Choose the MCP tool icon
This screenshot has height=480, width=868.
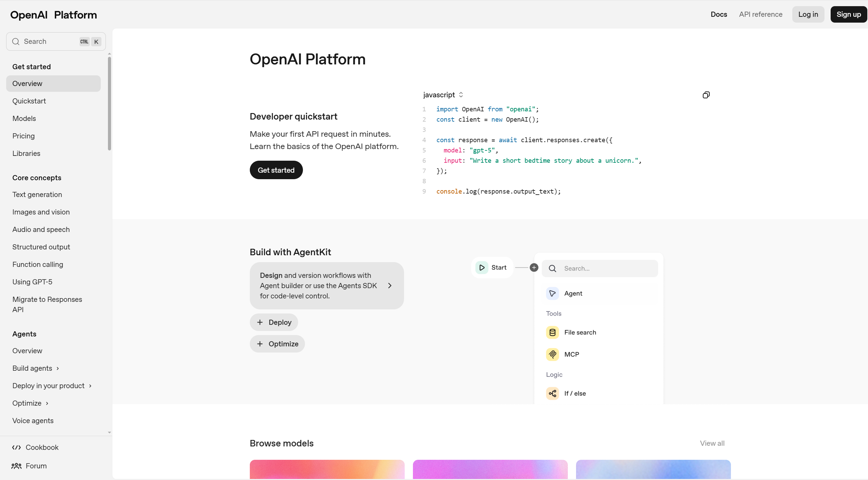[552, 355]
